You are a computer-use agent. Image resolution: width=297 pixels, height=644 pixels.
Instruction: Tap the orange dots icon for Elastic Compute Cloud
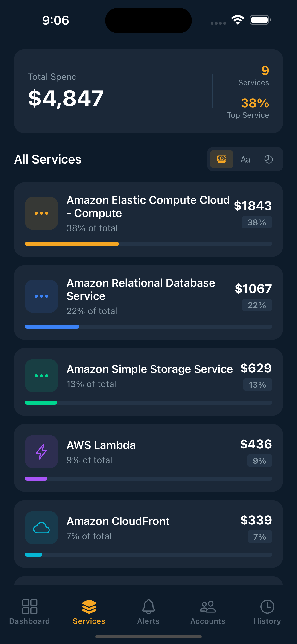(x=41, y=213)
